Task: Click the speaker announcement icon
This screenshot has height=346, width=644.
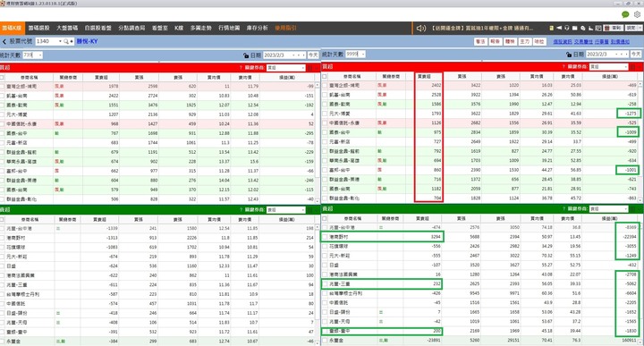Action: pyautogui.click(x=421, y=29)
